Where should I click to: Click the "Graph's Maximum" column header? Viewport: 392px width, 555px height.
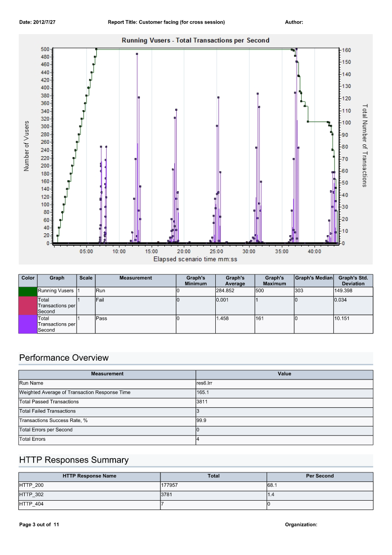[x=274, y=281]
